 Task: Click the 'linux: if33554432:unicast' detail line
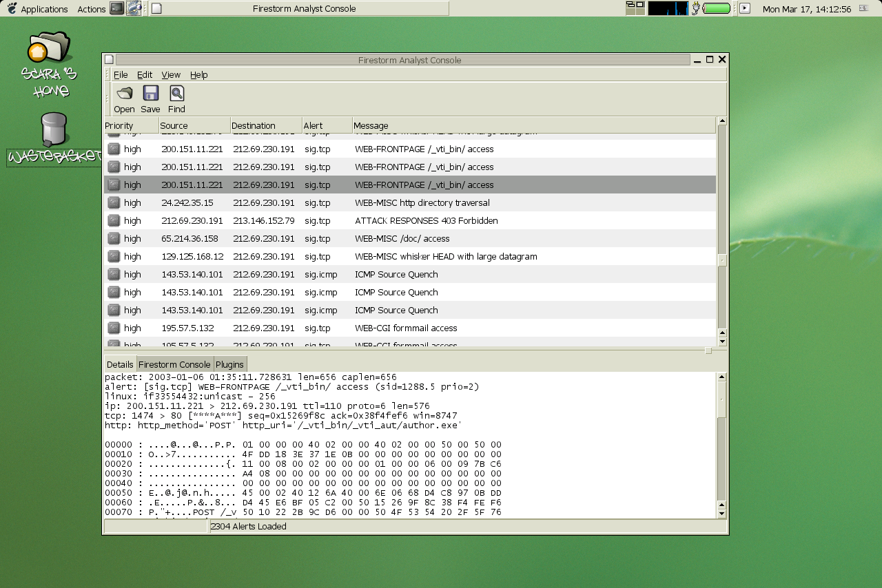190,397
